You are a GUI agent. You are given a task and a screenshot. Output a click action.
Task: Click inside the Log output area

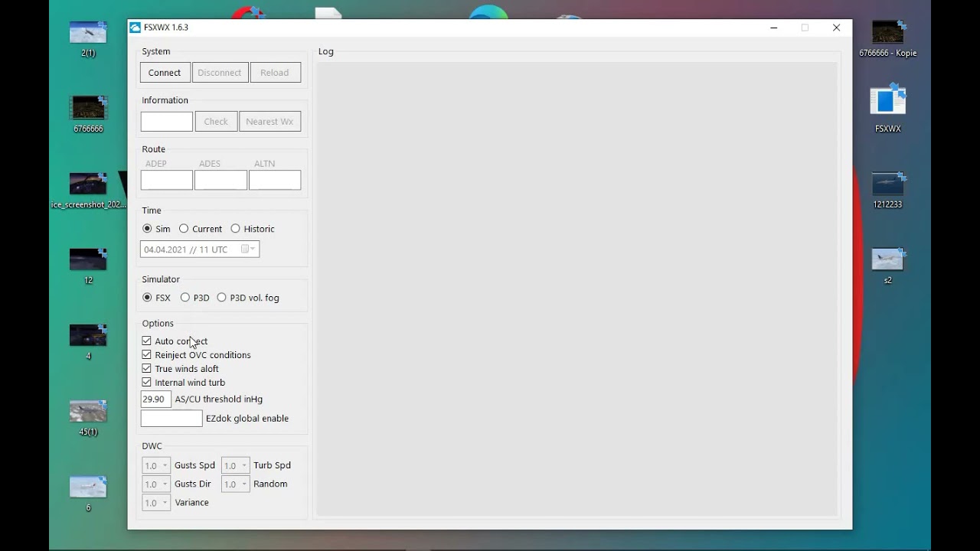tap(577, 289)
